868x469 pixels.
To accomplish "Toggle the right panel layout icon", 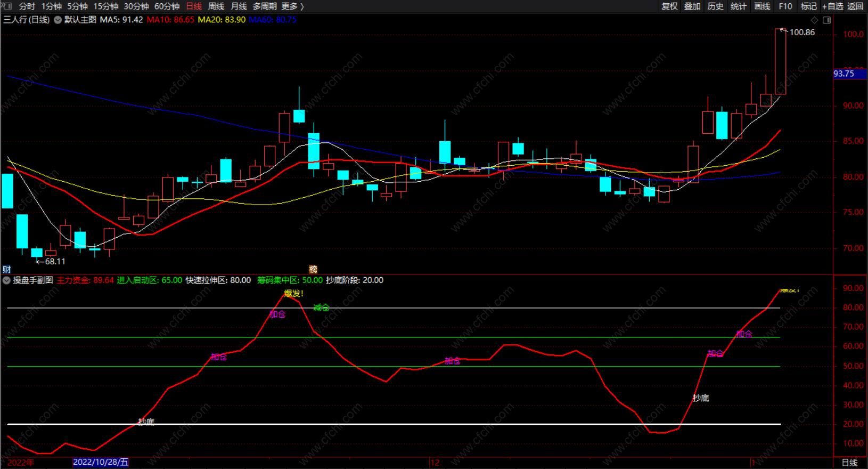I will coord(826,20).
